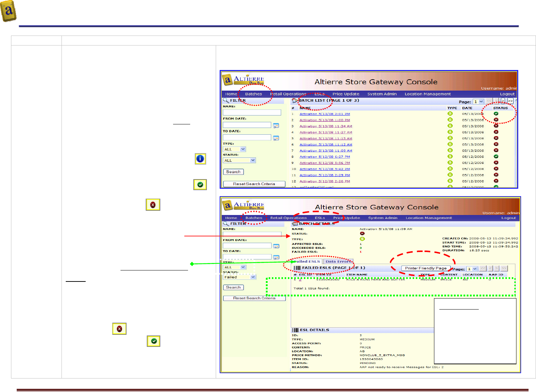Click green status icon for Activation 5/13/08 2:01 PM

tap(496, 114)
